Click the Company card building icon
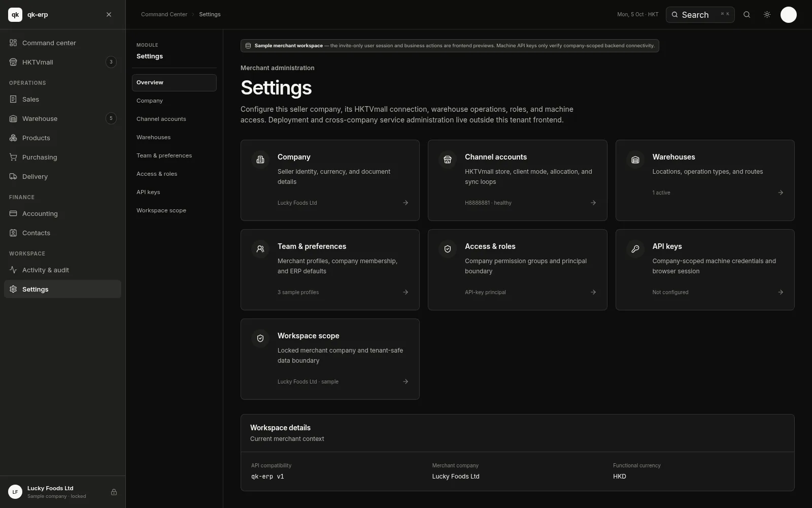 click(x=260, y=160)
